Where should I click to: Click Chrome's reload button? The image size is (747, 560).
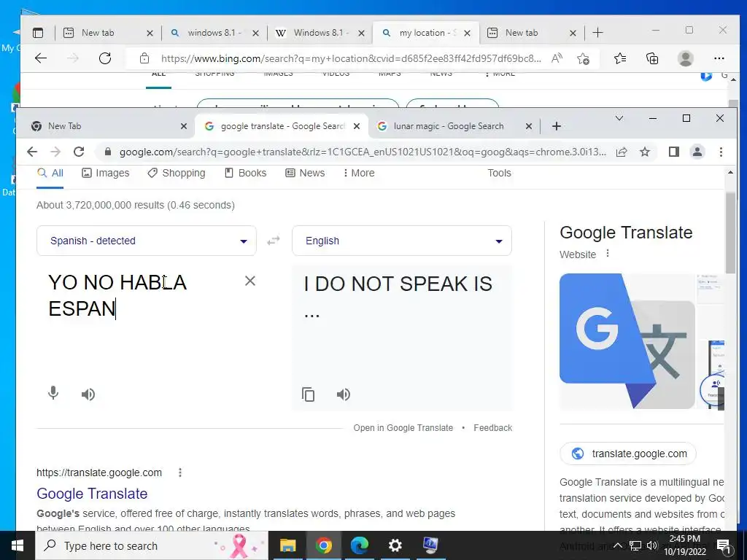[79, 152]
